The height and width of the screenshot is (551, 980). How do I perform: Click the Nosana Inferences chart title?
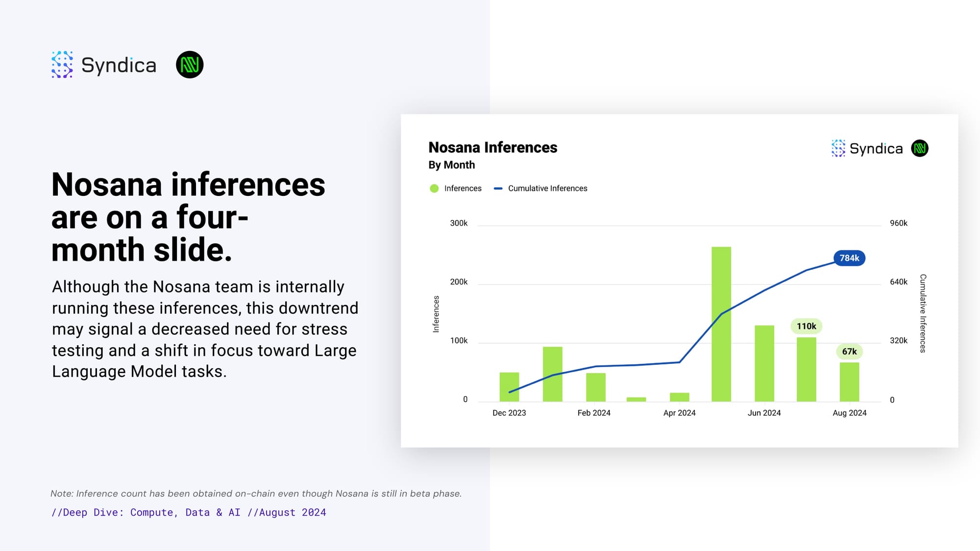pos(493,147)
